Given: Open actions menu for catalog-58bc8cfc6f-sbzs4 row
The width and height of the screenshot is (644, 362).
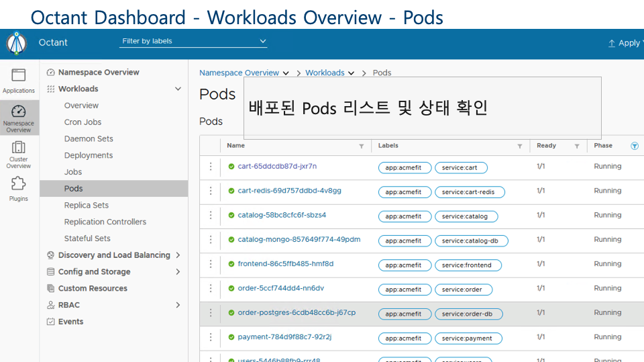Looking at the screenshot, I should (211, 215).
